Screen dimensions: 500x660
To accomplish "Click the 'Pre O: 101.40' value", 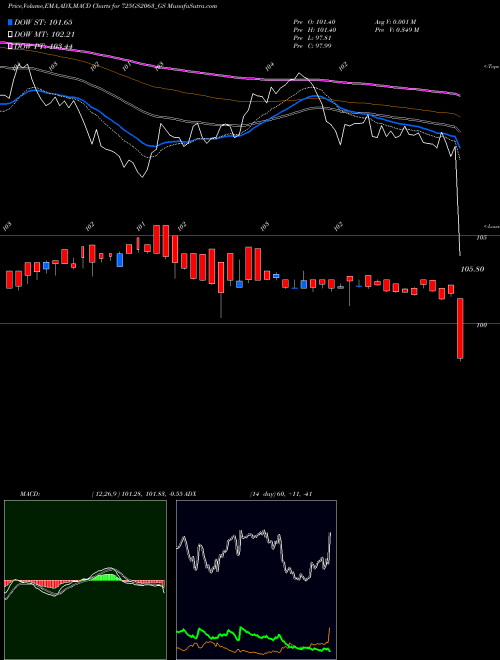I will point(314,21).
